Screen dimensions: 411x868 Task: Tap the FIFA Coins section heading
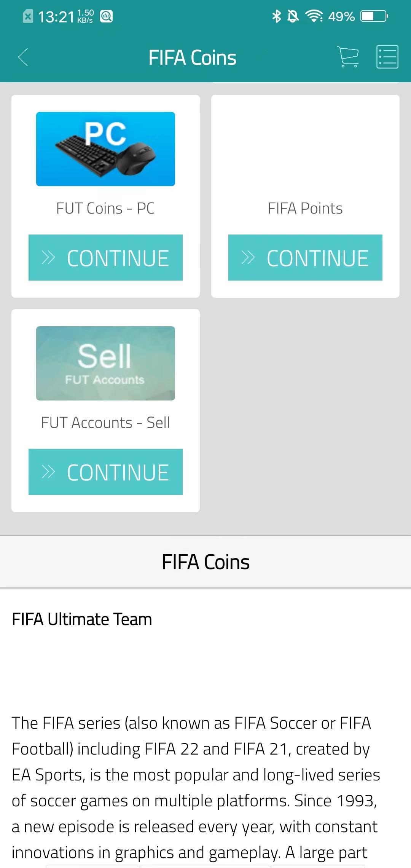tap(205, 562)
